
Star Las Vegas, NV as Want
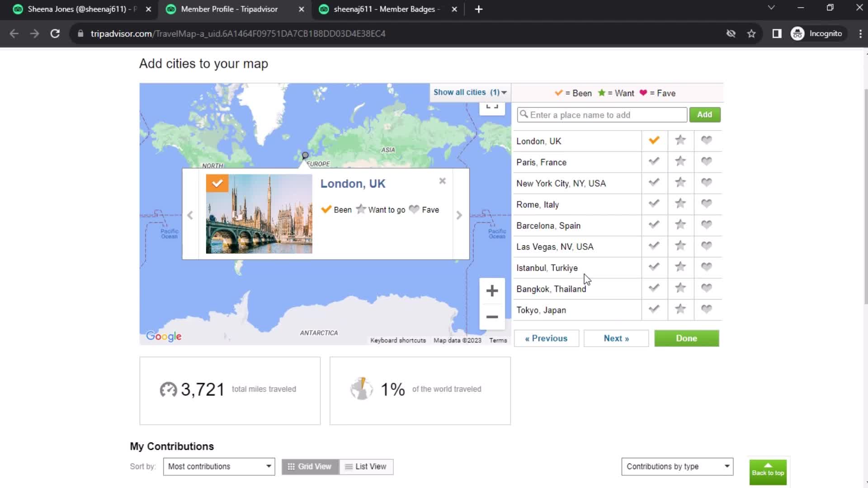680,246
